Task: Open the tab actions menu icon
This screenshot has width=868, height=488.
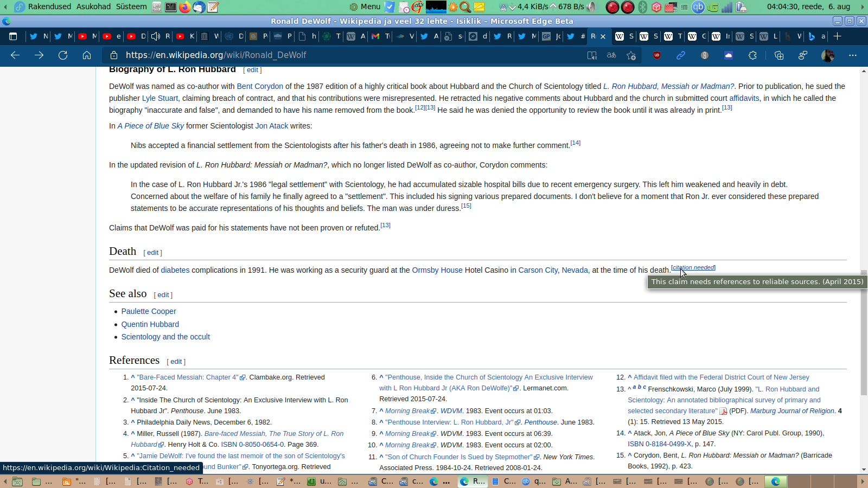Action: [13, 36]
